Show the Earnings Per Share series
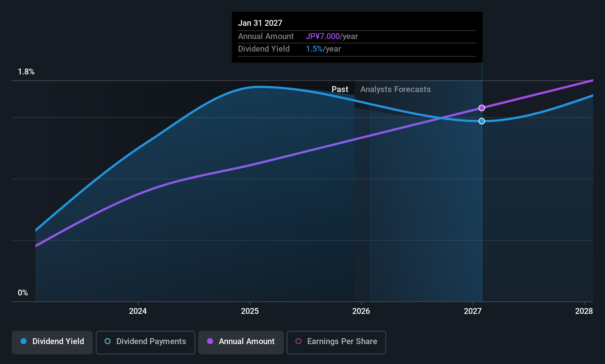Viewport: 605px width, 364px height. [x=336, y=342]
